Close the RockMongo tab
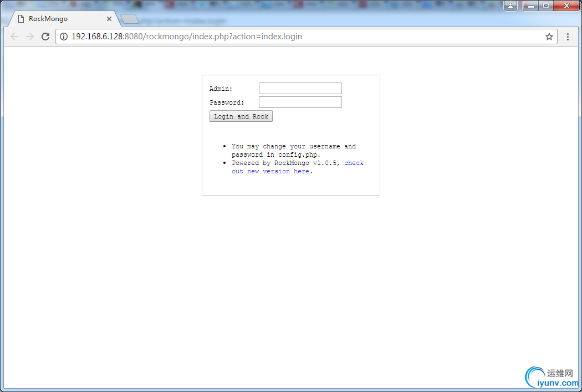The image size is (582, 392). [x=109, y=18]
